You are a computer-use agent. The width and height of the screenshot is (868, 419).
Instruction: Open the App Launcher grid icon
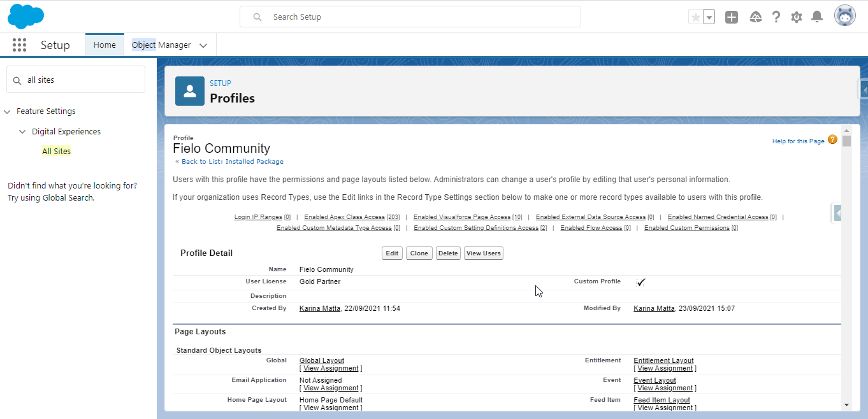click(19, 45)
